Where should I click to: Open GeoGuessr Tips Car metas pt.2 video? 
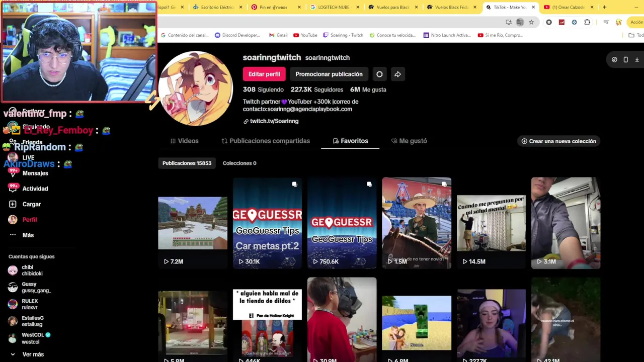[267, 223]
